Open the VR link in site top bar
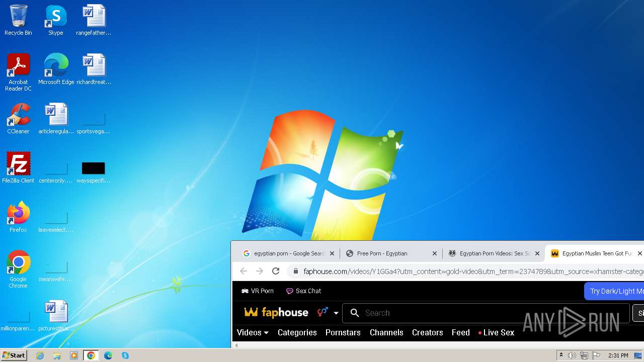Image resolution: width=644 pixels, height=362 pixels. (x=258, y=291)
